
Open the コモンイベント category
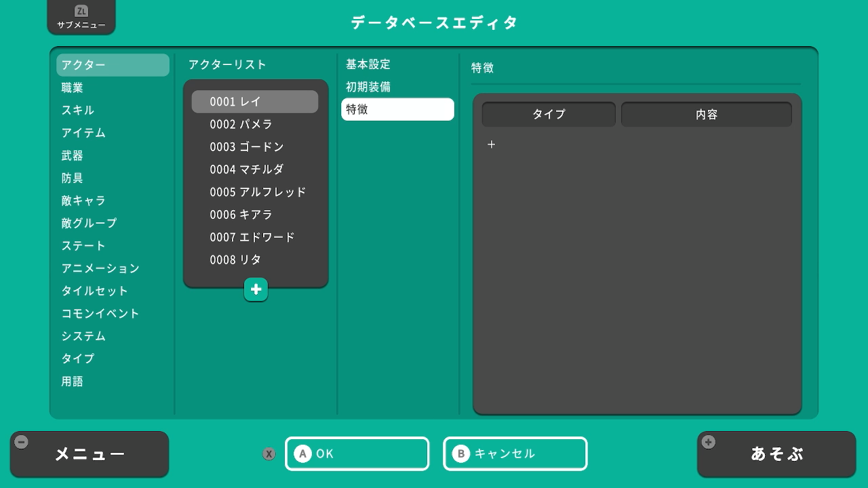(100, 313)
